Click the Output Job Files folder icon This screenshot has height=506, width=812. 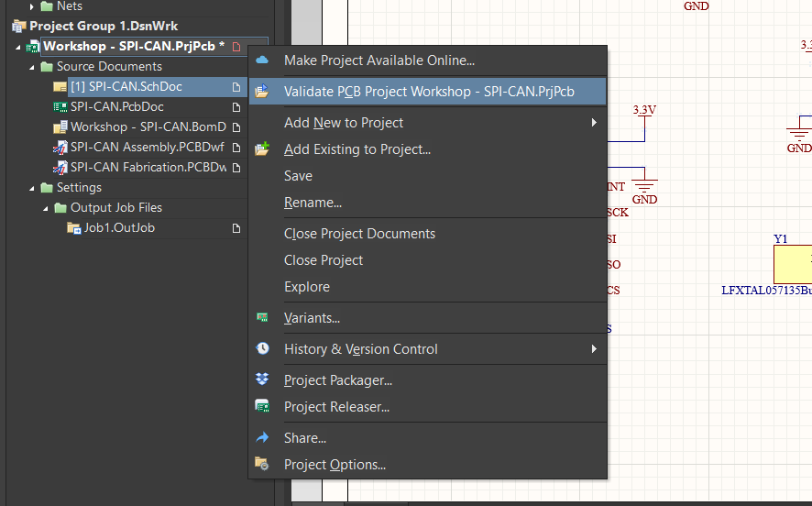click(60, 208)
